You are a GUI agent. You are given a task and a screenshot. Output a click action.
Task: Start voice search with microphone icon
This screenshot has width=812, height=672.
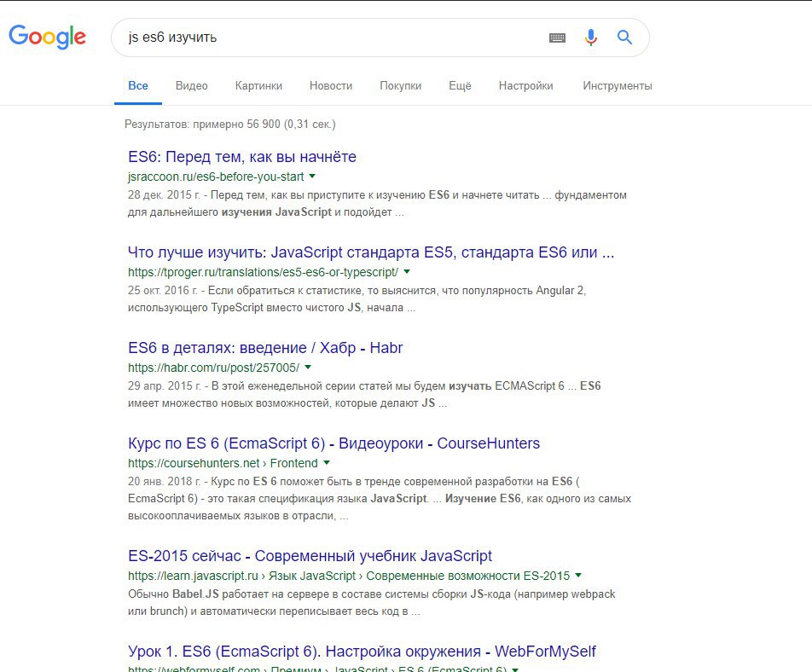pyautogui.click(x=591, y=38)
